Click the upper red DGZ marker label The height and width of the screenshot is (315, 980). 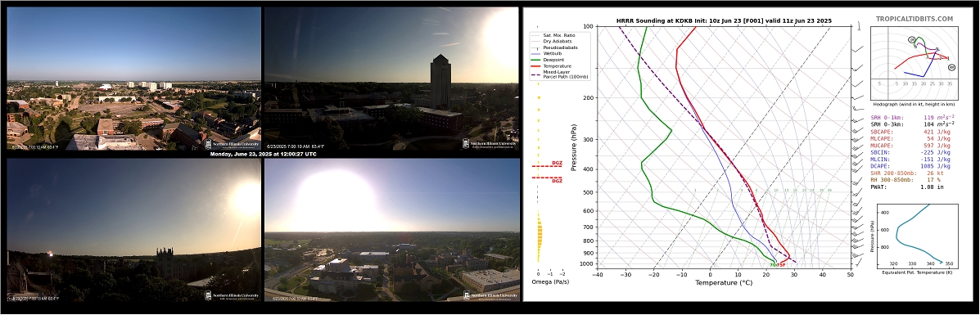(x=557, y=163)
